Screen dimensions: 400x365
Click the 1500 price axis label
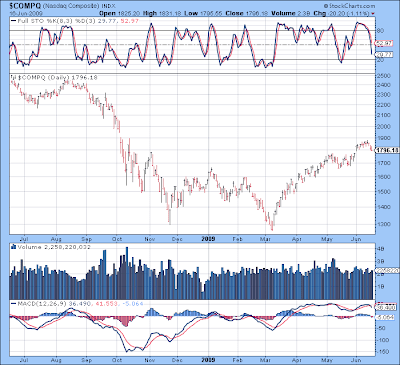click(384, 192)
